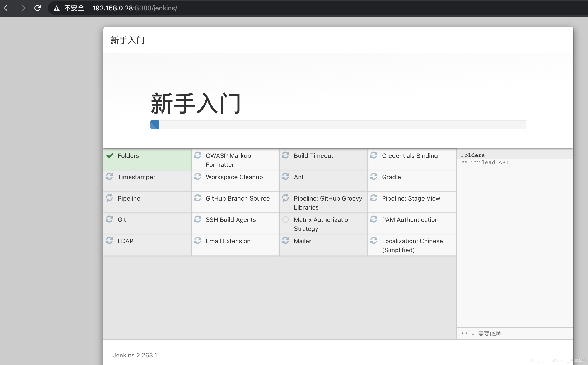
Task: Click the sync icon beside SSH Build Agents
Action: (197, 219)
